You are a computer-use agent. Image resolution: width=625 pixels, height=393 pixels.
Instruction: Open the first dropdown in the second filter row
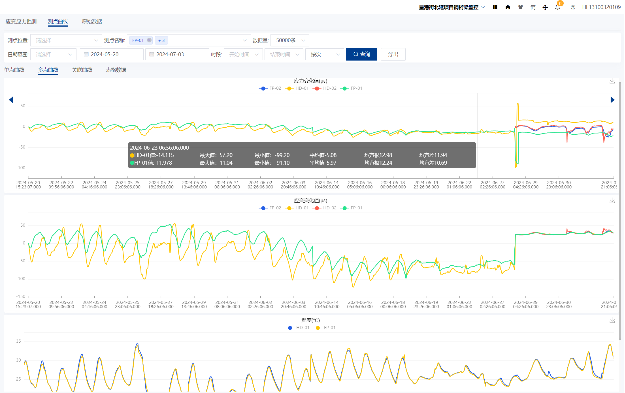pos(53,54)
